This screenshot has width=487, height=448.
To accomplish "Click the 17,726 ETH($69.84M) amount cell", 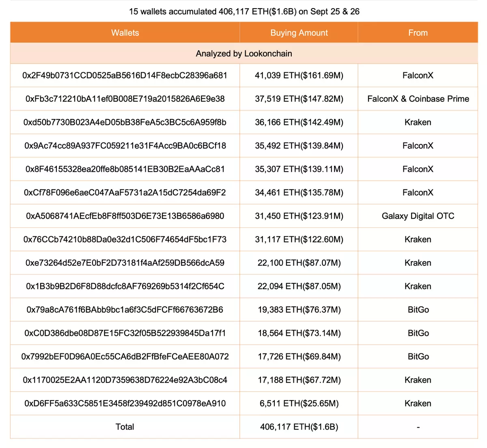I will (x=299, y=357).
